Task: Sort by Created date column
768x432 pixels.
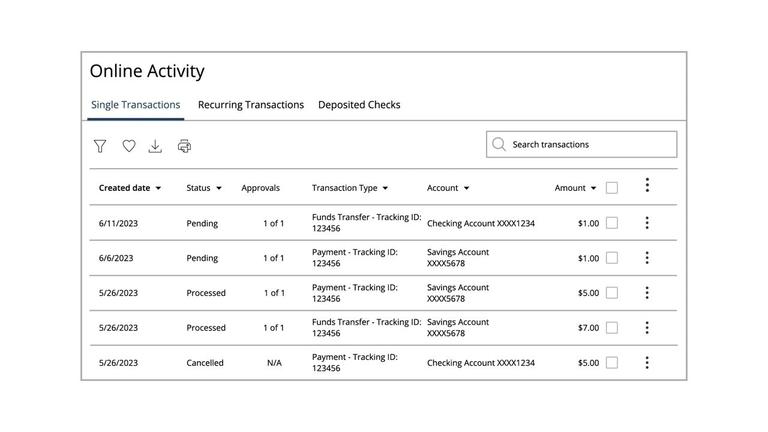Action: click(x=129, y=188)
